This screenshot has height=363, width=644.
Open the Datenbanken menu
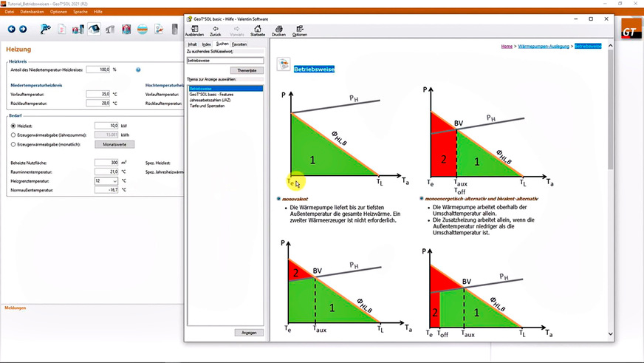(x=30, y=12)
